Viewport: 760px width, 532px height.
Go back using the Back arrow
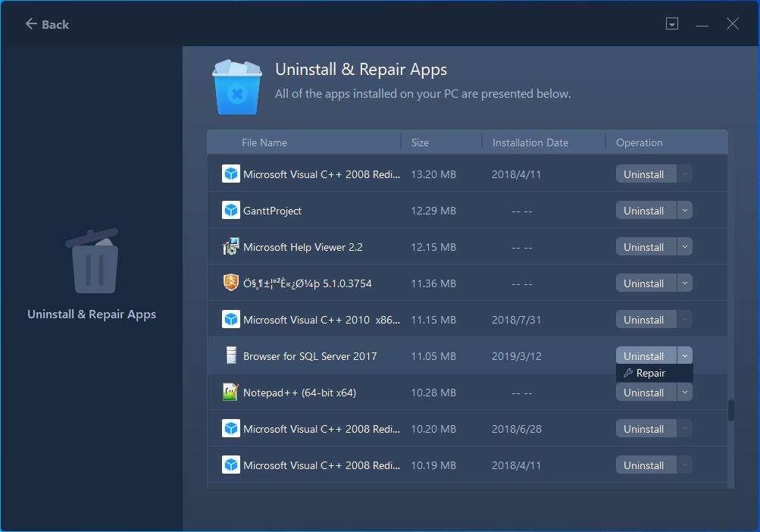point(47,24)
